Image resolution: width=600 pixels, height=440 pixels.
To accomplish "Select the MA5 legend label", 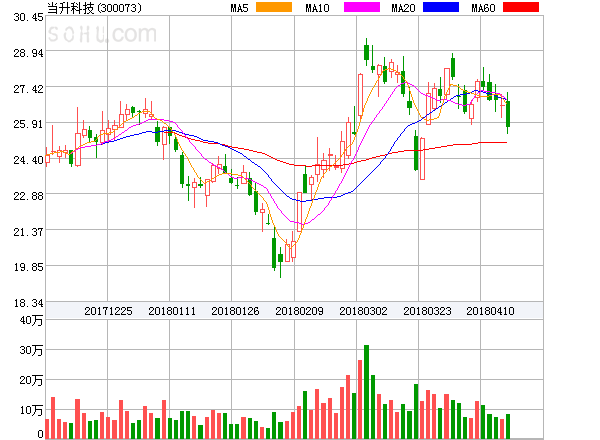I will [x=239, y=8].
